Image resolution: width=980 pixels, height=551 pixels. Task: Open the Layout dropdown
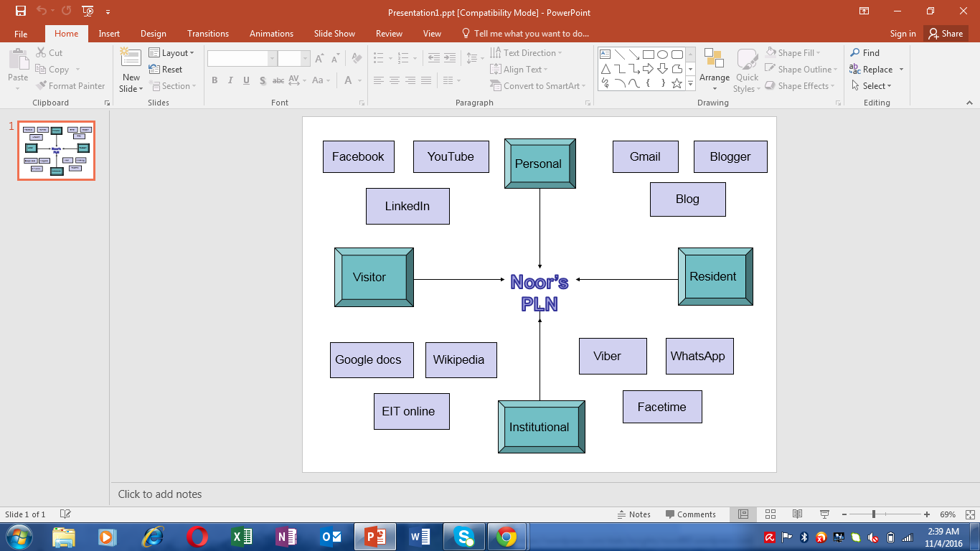171,53
